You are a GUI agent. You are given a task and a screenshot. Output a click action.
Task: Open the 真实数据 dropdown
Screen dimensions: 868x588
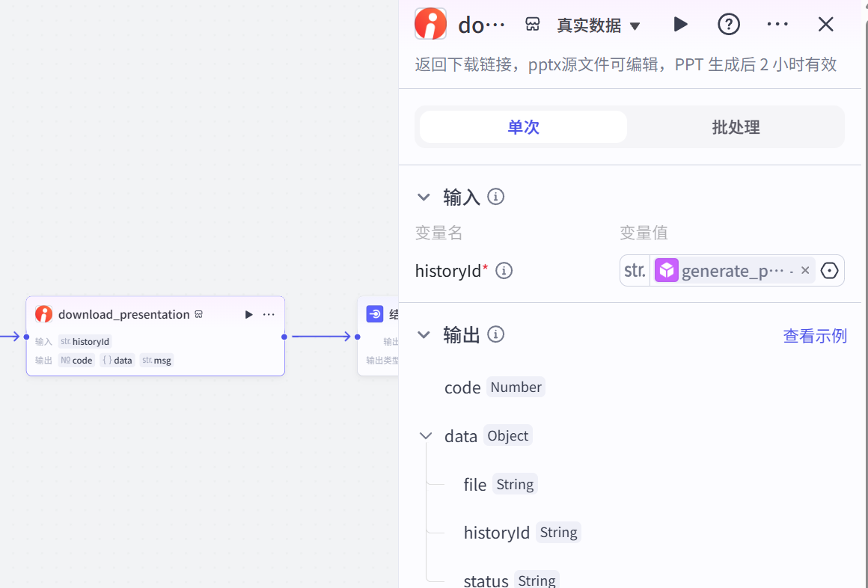coord(599,25)
